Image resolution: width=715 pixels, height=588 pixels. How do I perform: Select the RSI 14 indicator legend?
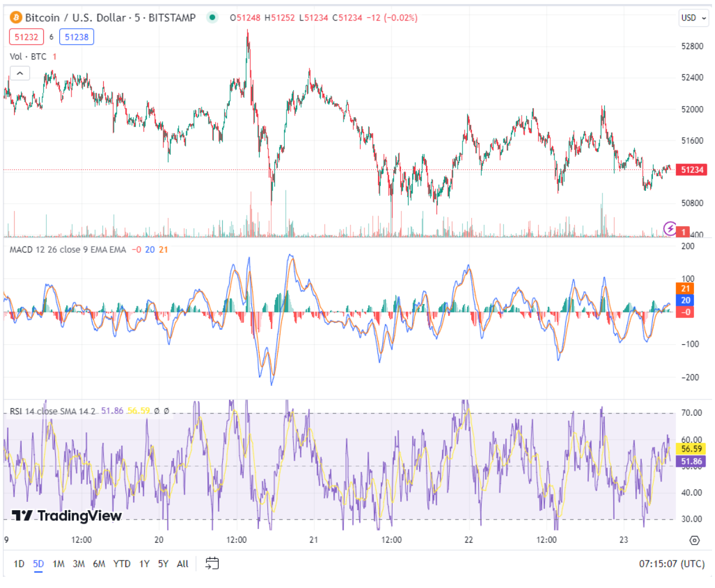[x=53, y=411]
